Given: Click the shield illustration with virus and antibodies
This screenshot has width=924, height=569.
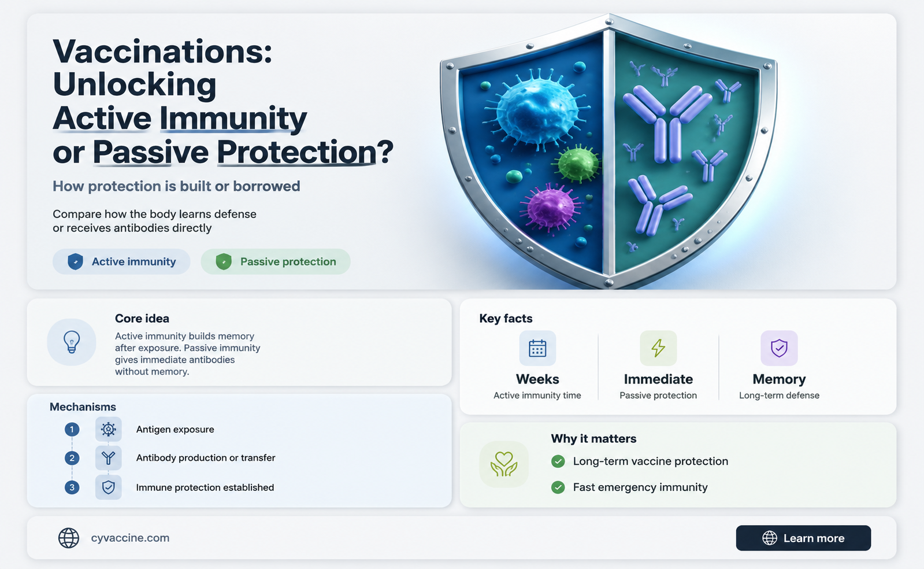Looking at the screenshot, I should (x=608, y=152).
